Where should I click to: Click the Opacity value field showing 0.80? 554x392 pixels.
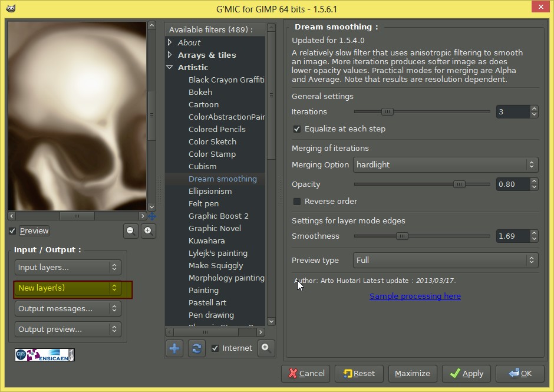click(x=513, y=185)
